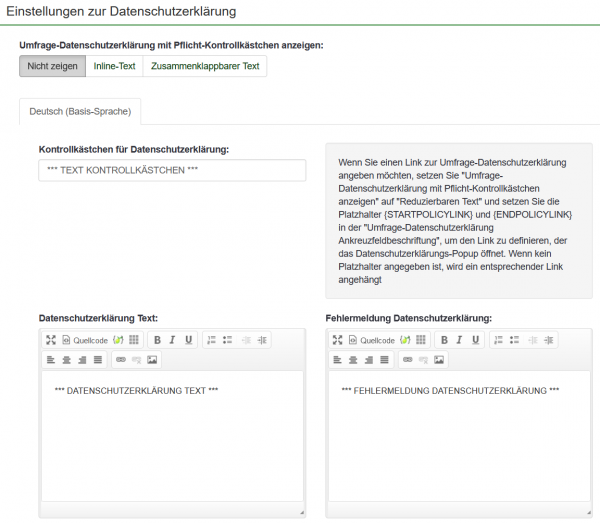Select the 'Nicht zeigen' option
The image size is (600, 523).
coord(52,66)
